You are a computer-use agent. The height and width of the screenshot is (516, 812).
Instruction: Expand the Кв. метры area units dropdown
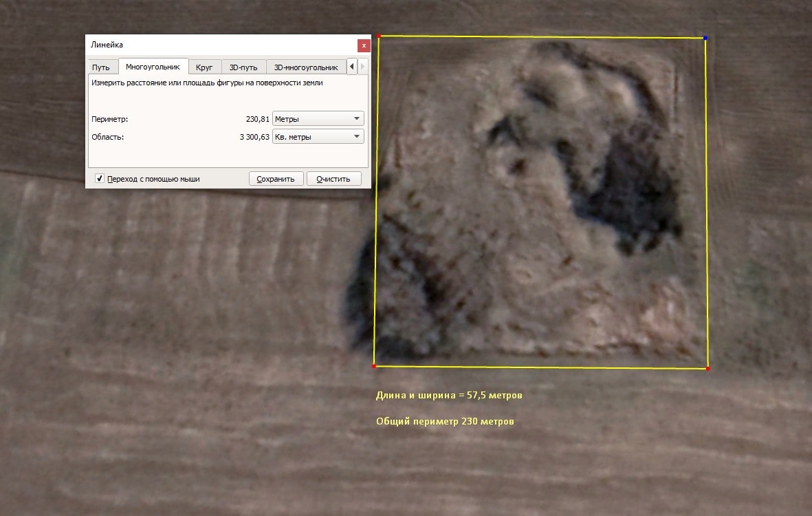tap(318, 137)
